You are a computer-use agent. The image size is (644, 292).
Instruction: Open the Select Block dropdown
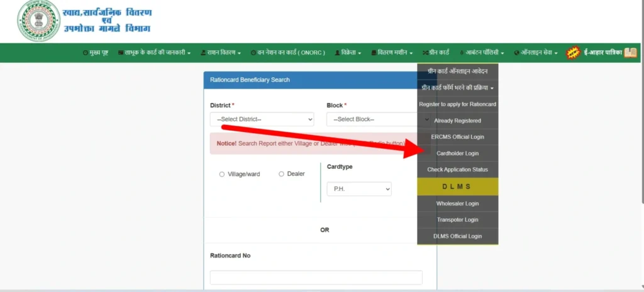coord(372,119)
